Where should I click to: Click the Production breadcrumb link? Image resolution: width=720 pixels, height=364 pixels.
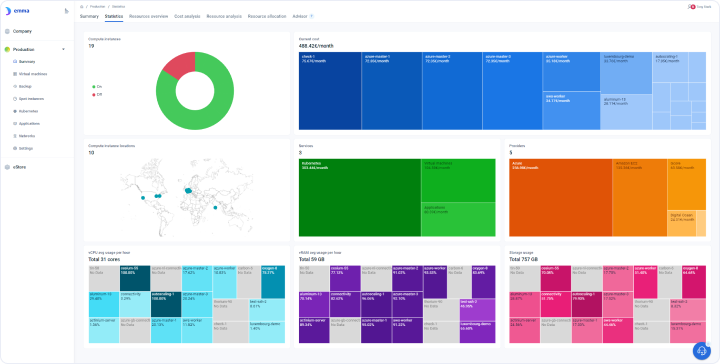[97, 6]
